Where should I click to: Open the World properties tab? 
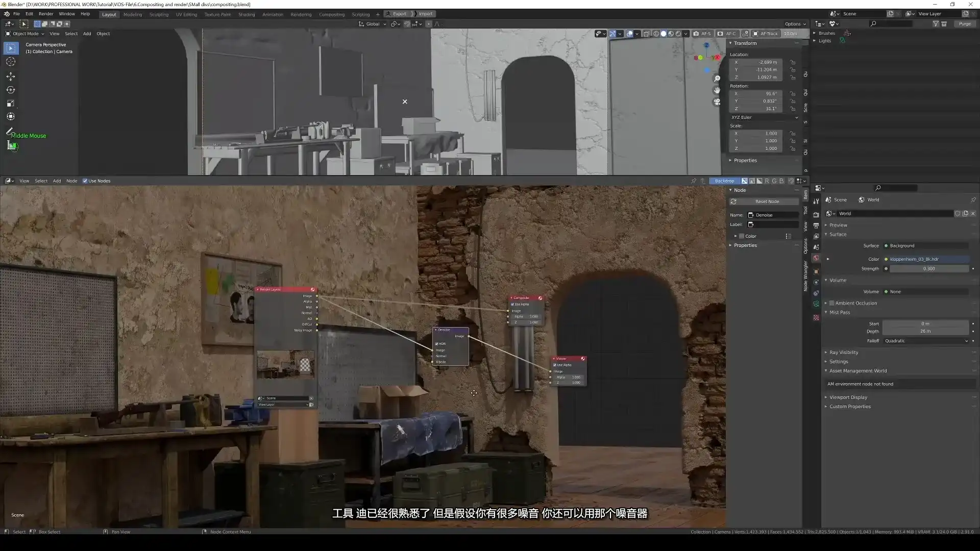click(816, 258)
